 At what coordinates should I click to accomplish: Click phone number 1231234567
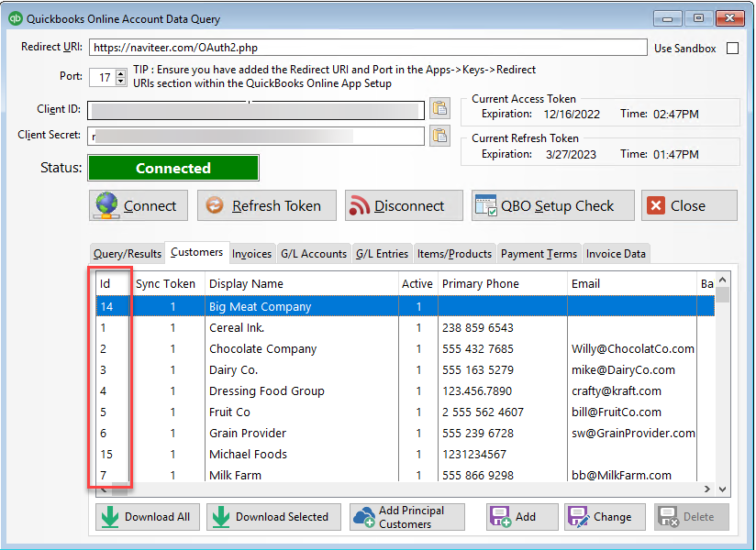coord(474,454)
